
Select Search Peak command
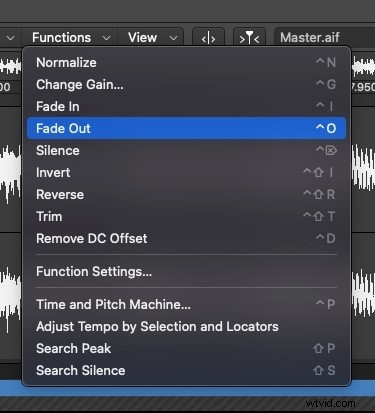[x=186, y=349]
